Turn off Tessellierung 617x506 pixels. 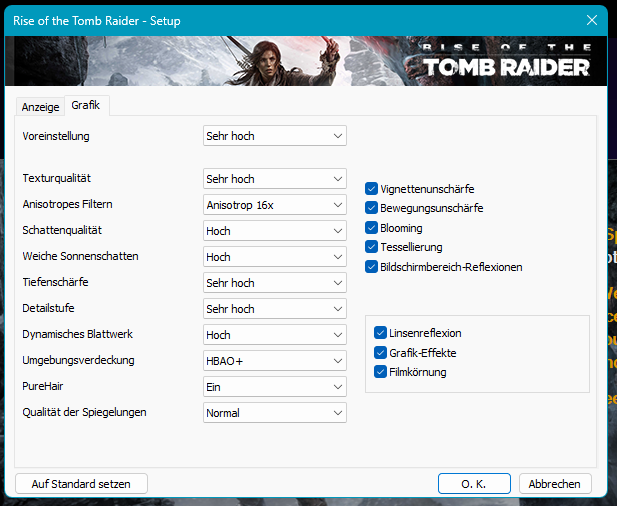[371, 247]
